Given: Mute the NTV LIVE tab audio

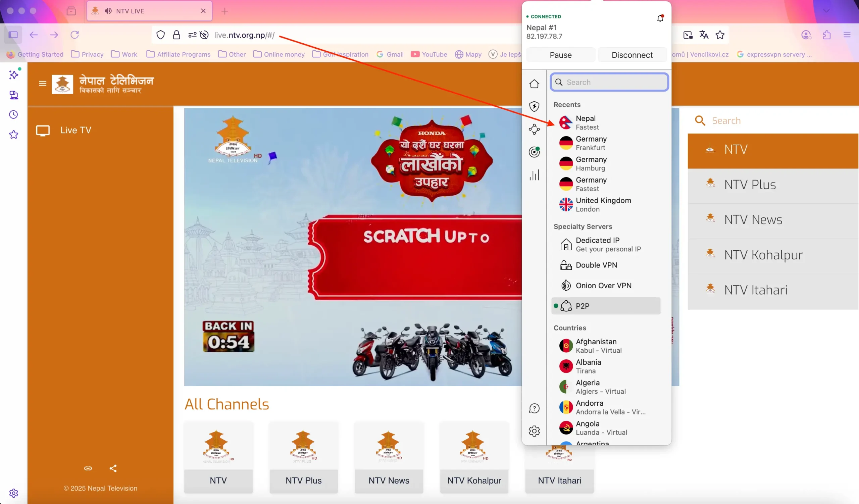Looking at the screenshot, I should [108, 11].
